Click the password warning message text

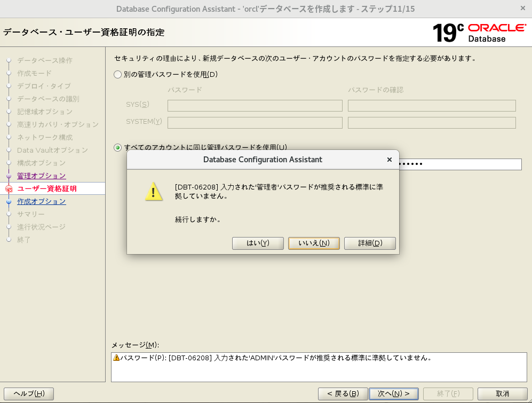275,358
